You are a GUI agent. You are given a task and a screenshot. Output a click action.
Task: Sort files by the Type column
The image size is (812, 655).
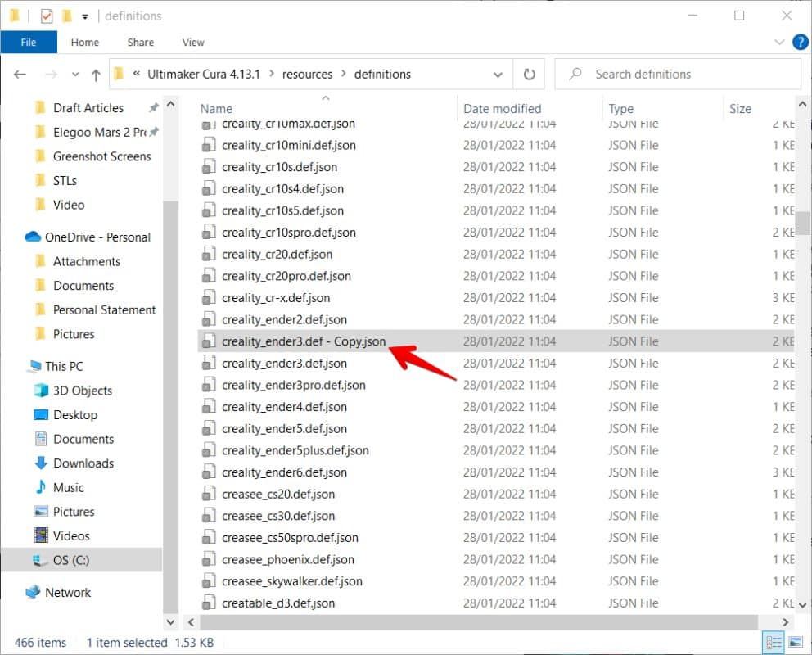(621, 109)
